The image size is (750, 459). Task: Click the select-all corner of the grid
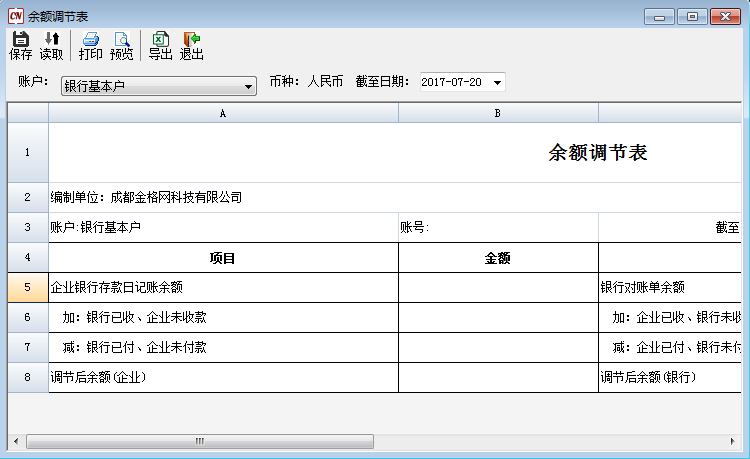click(27, 113)
